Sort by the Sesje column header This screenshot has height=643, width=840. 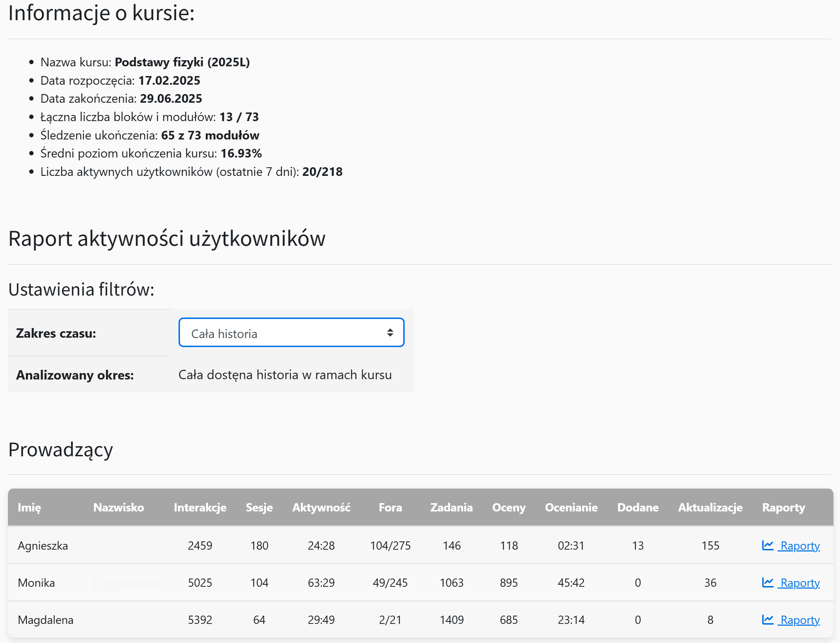(259, 507)
